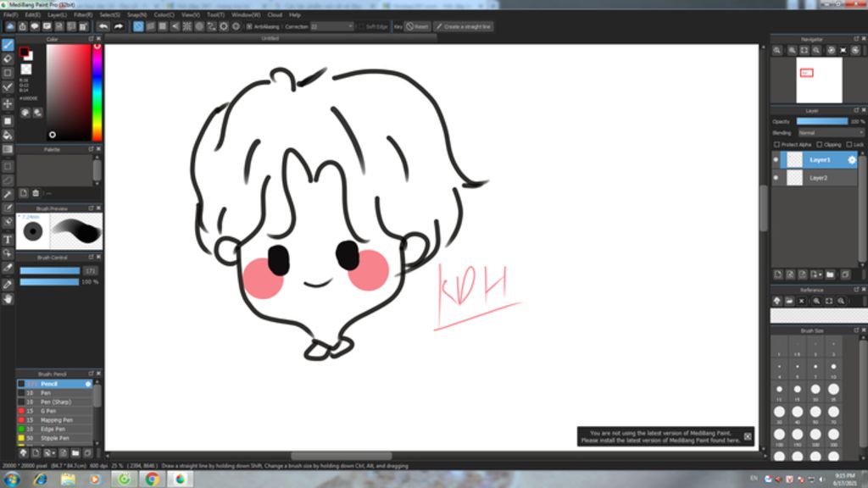
Task: Click Create a straight line button
Action: pos(464,26)
